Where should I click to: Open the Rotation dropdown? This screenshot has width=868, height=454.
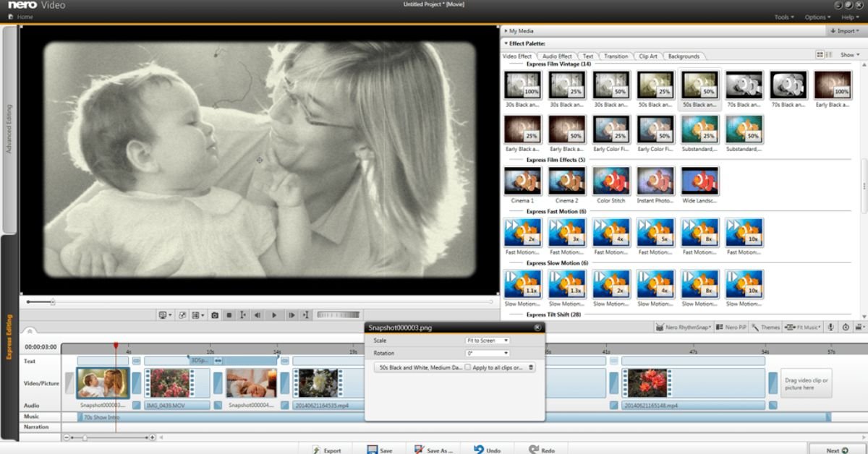click(x=488, y=354)
